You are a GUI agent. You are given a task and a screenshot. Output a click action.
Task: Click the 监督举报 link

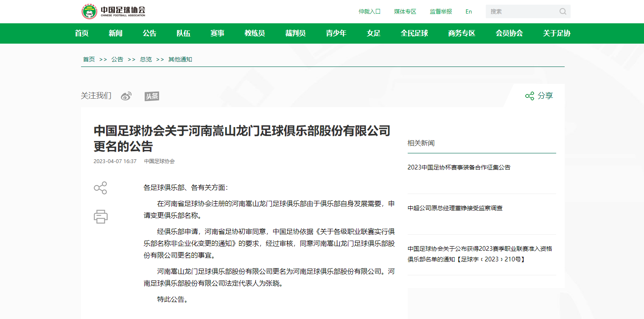tap(440, 12)
